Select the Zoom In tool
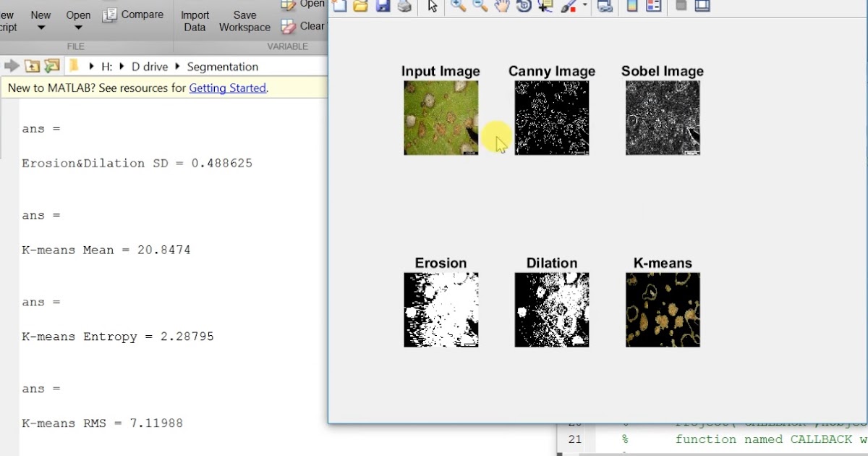868x456 pixels. pyautogui.click(x=459, y=7)
